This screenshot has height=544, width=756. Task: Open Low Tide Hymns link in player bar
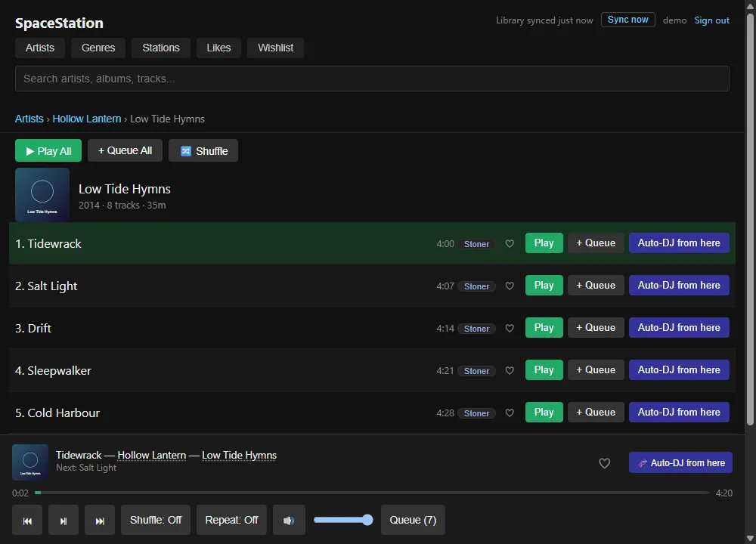239,456
